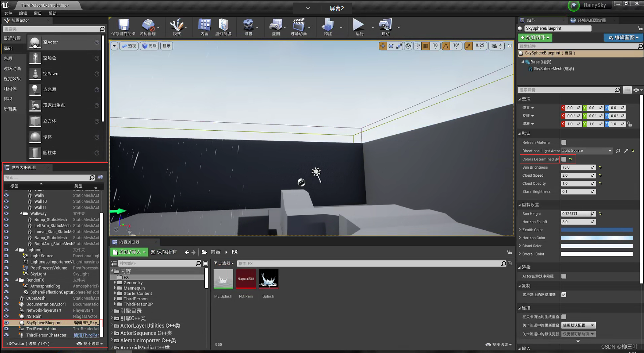Toggle scale snapping icon in viewport
The image size is (644, 353).
click(468, 46)
